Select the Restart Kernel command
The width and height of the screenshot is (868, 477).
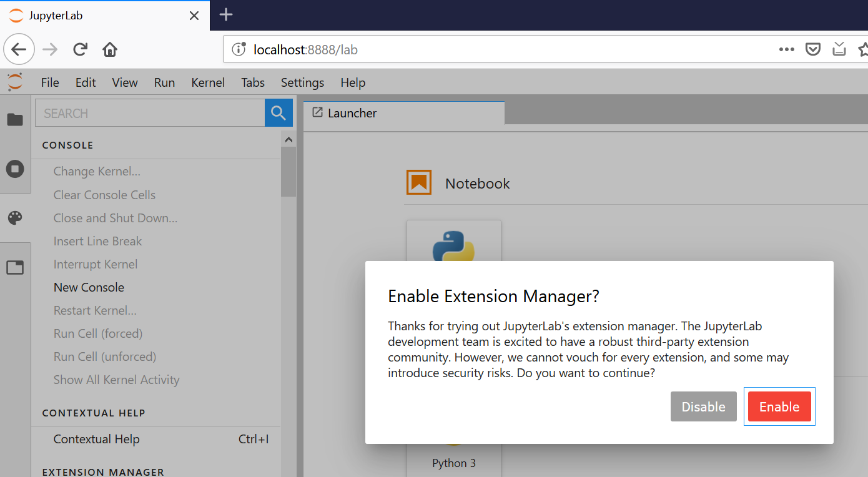coord(95,310)
